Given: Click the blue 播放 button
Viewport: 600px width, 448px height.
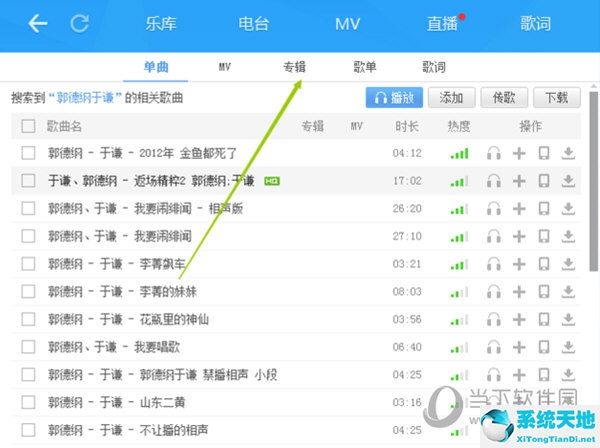Looking at the screenshot, I should point(394,98).
